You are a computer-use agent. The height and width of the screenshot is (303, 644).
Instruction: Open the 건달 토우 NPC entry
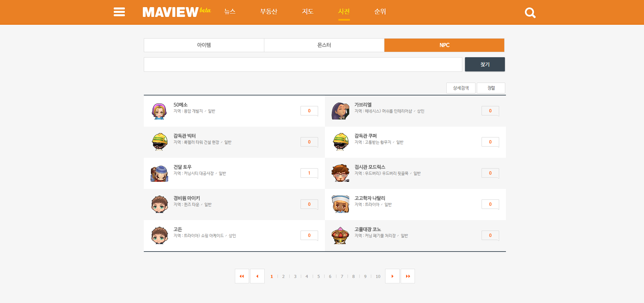pyautogui.click(x=183, y=167)
